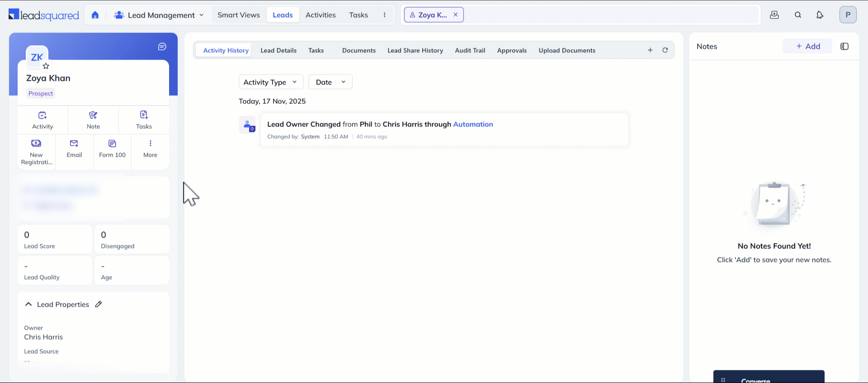Open the chat icon on lead card
The width and height of the screenshot is (868, 383).
tap(162, 47)
